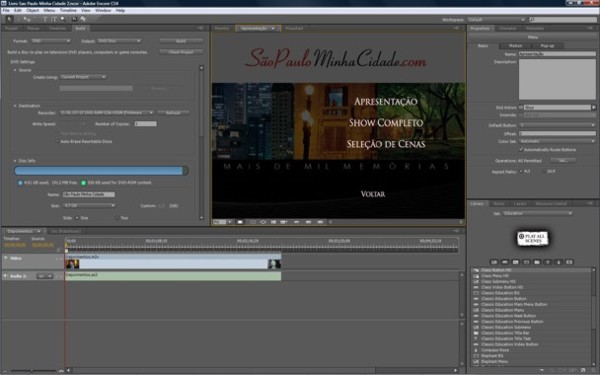Screen dimensions: 600x375
Task: Open the Recorder drive dropdown
Action: coord(106,112)
